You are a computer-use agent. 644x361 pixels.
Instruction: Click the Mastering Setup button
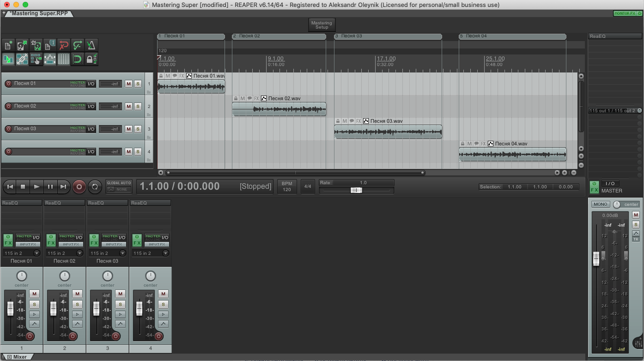(x=322, y=25)
